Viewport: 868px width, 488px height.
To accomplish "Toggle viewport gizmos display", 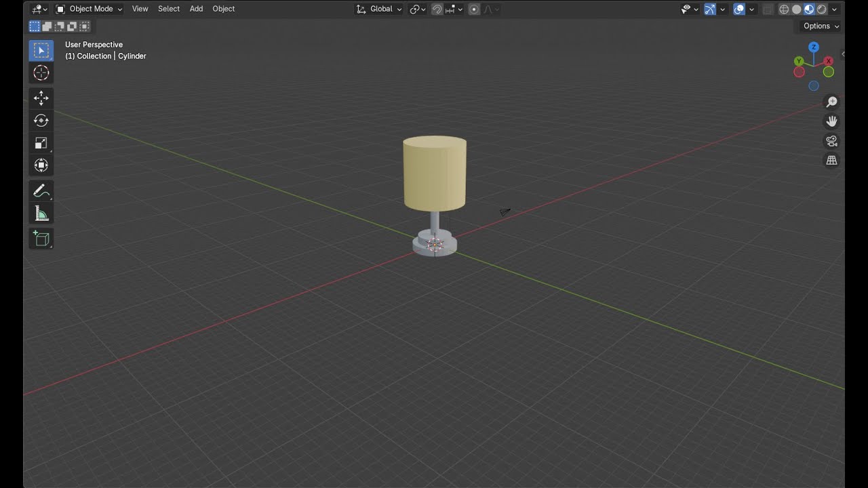I will 710,9.
